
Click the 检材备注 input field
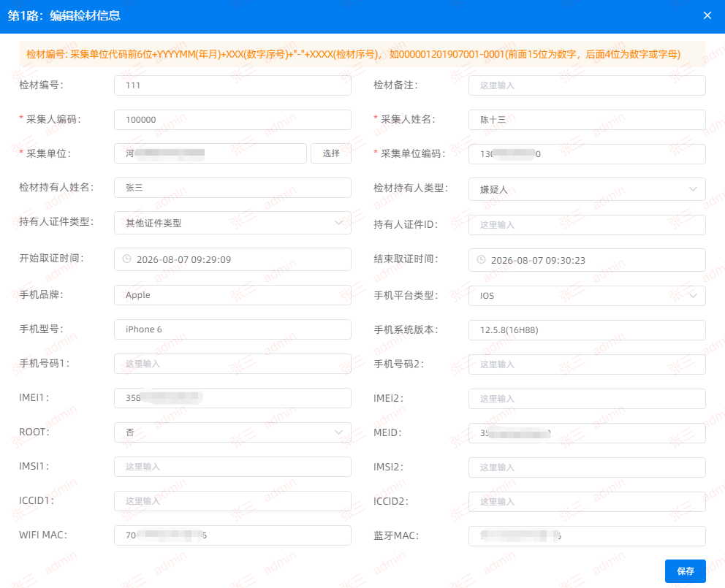coord(587,85)
